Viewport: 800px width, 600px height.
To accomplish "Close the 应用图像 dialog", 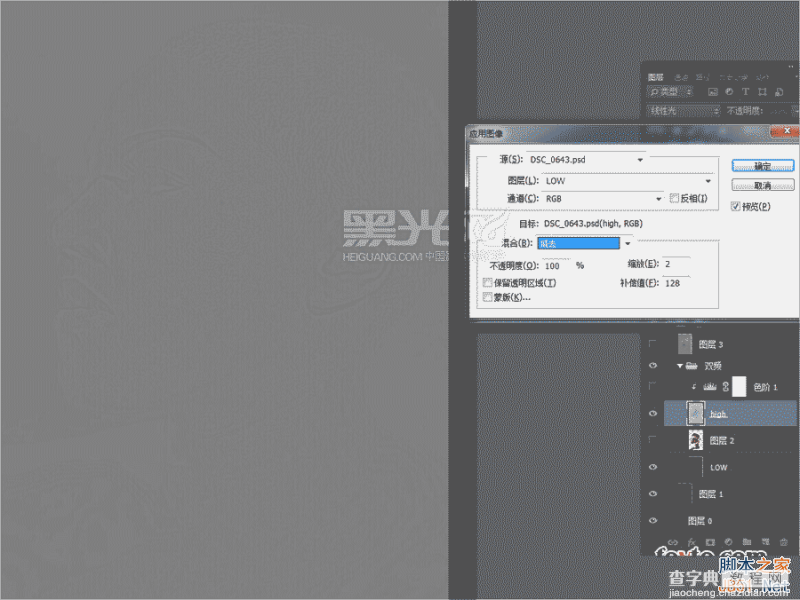I will [786, 131].
